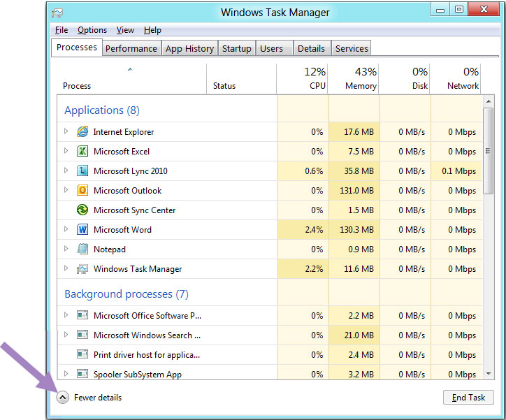Click the Microsoft Outlook icon
This screenshot has width=506, height=420.
click(x=82, y=190)
